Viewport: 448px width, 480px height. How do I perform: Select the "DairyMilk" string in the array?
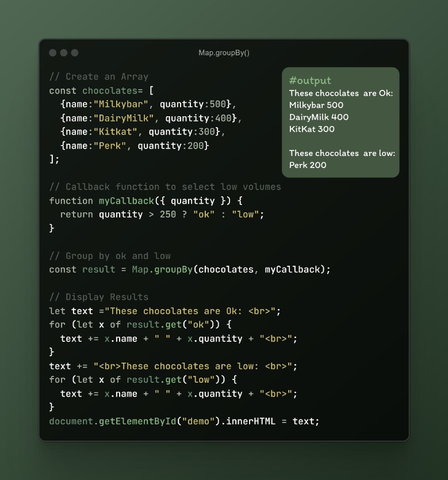point(124,118)
